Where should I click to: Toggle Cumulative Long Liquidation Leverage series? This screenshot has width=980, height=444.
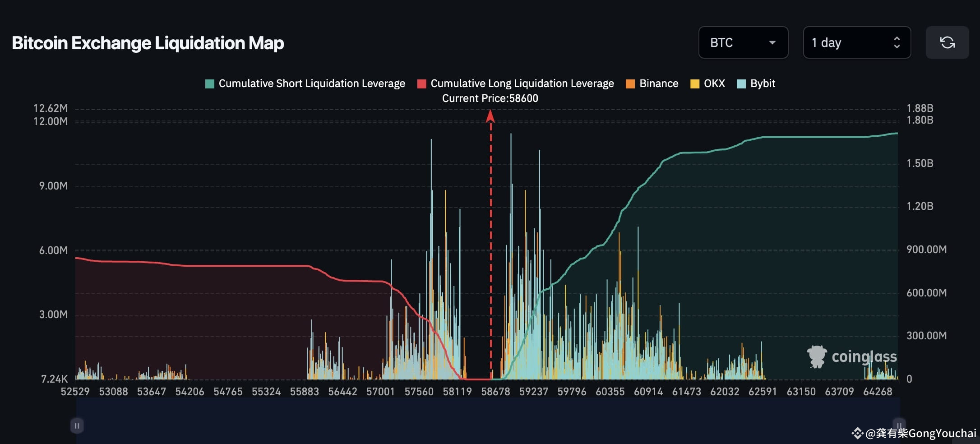pyautogui.click(x=522, y=83)
